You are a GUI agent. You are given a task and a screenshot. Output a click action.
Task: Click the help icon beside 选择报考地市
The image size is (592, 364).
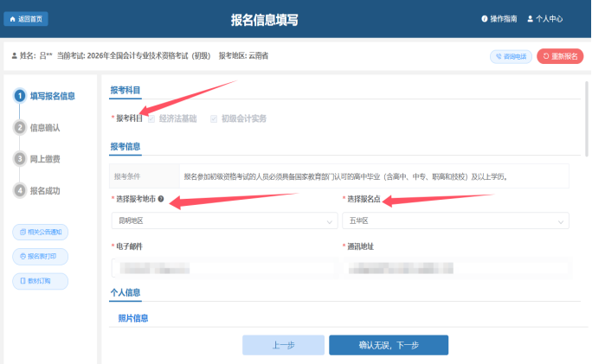click(161, 199)
